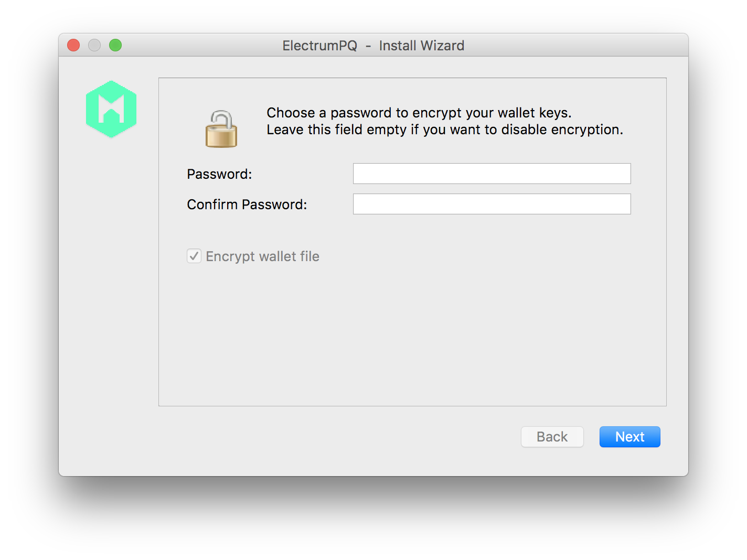Click the Confirm Password: label
Screen dimensions: 747x560
point(247,204)
